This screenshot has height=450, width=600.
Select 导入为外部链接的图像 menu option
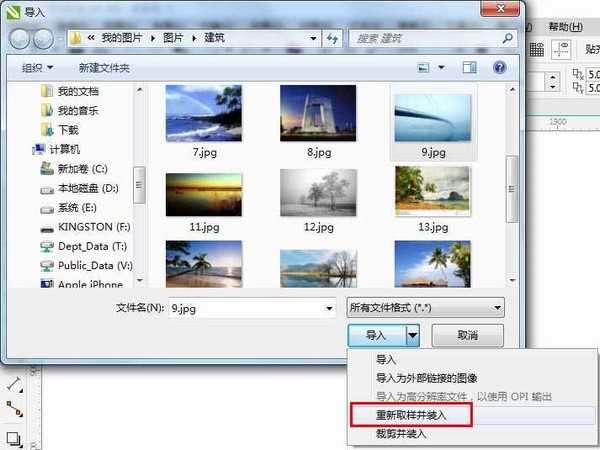[x=426, y=378]
